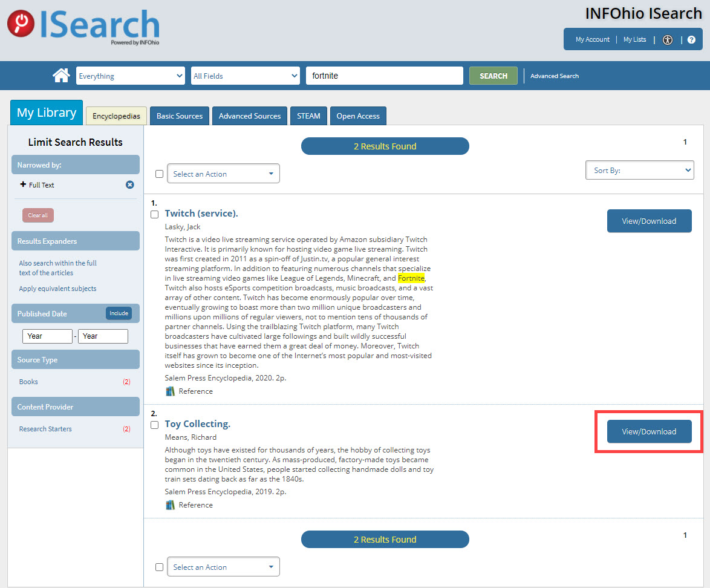
Task: Tick the checkbox for Twitch (service)
Action: 154,214
